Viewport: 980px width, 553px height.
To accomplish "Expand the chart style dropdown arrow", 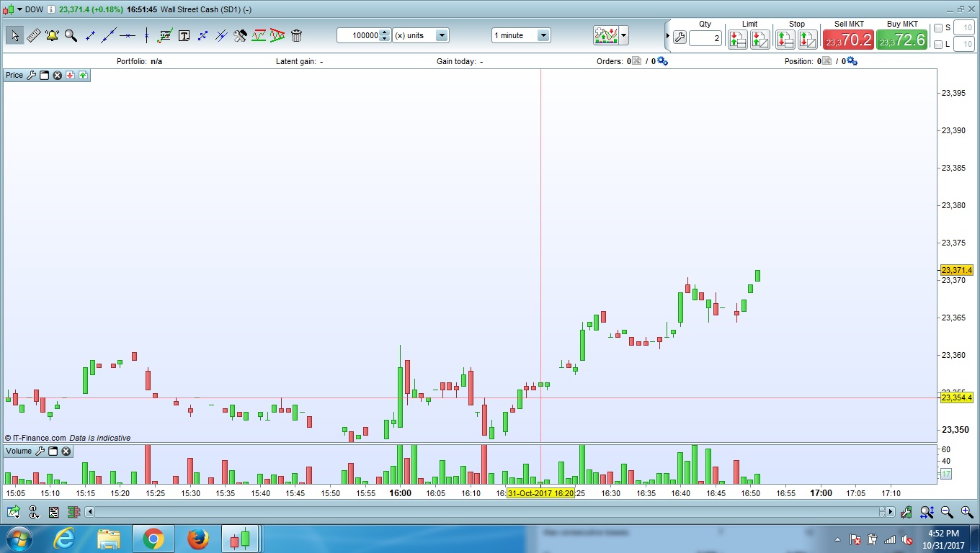I will 623,35.
